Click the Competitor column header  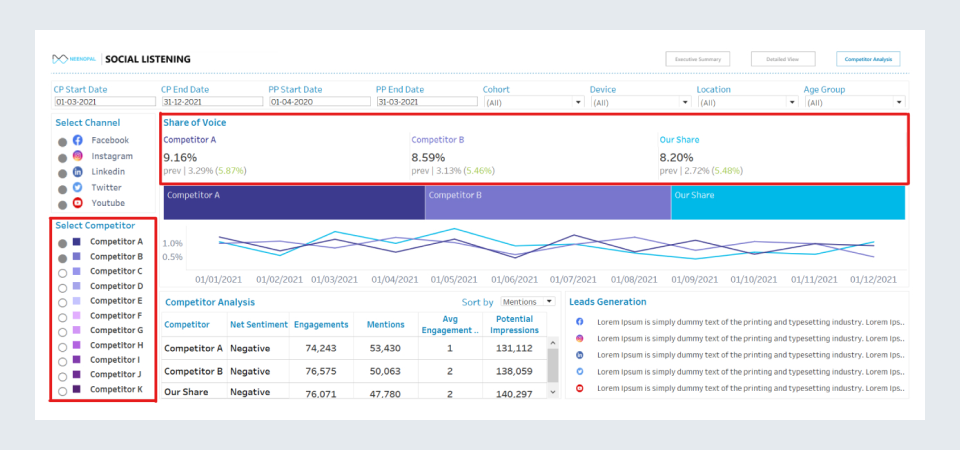pos(187,324)
